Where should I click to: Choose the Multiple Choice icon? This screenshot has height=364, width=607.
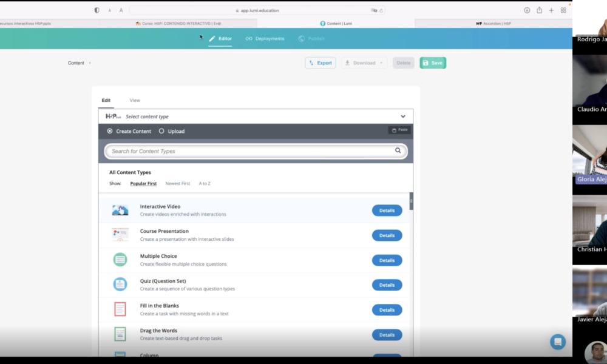click(120, 260)
